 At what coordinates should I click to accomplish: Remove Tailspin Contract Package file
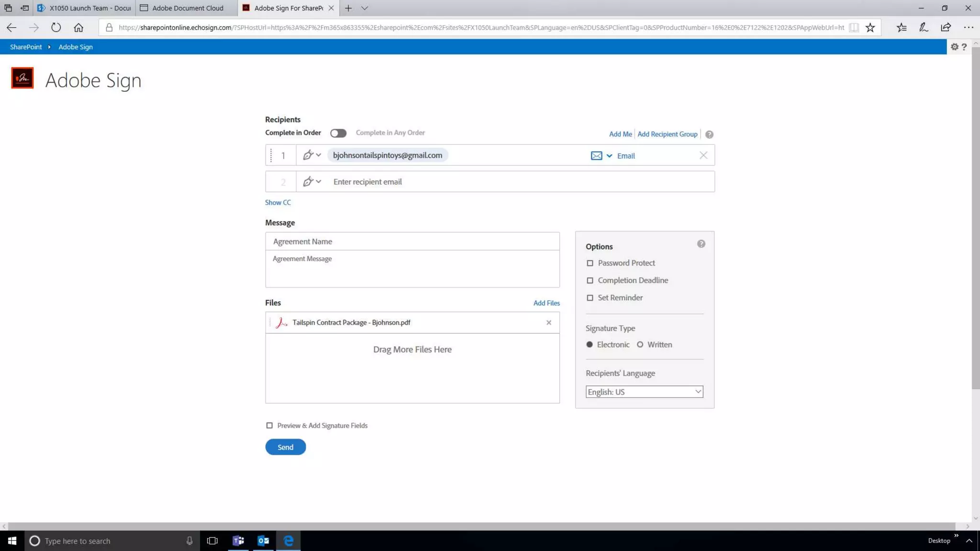tap(549, 322)
